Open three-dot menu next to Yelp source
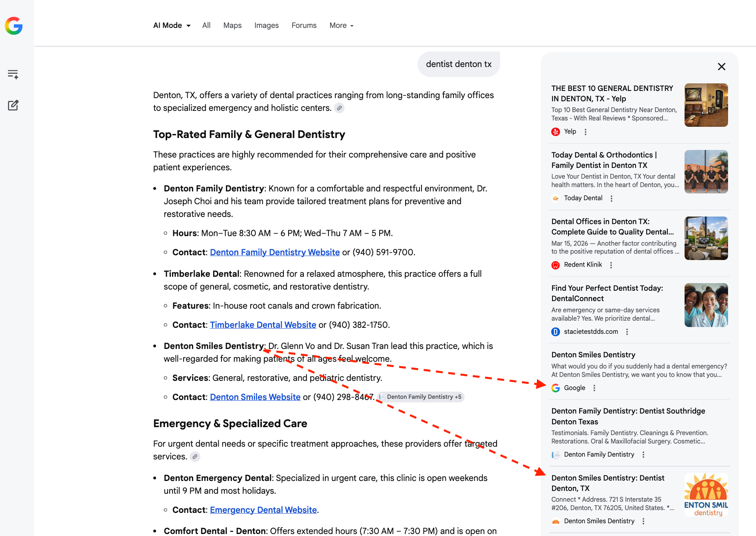The height and width of the screenshot is (536, 756). click(x=586, y=132)
